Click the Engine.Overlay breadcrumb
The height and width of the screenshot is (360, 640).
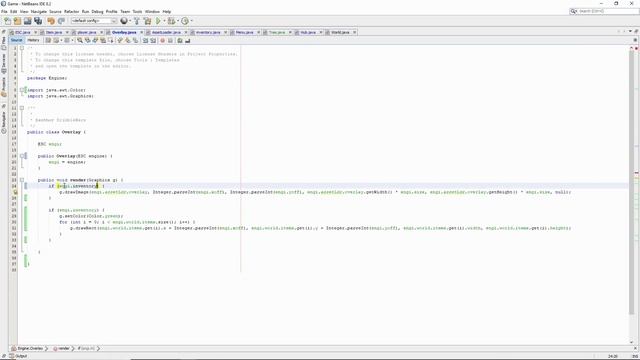(27, 349)
